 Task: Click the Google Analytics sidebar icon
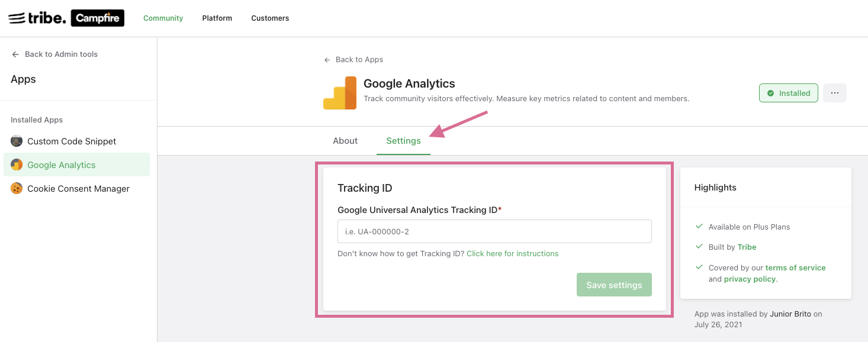click(x=17, y=165)
